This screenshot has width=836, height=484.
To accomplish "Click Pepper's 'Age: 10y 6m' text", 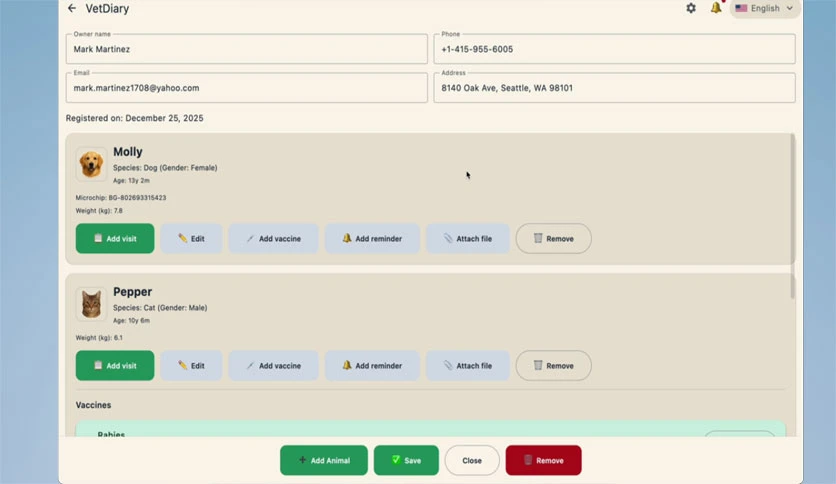I will point(131,321).
